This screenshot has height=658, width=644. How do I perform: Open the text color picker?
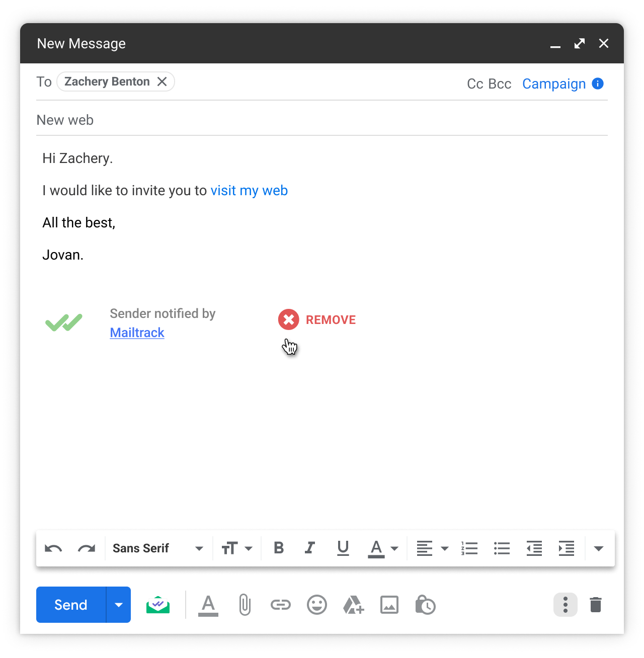(383, 548)
